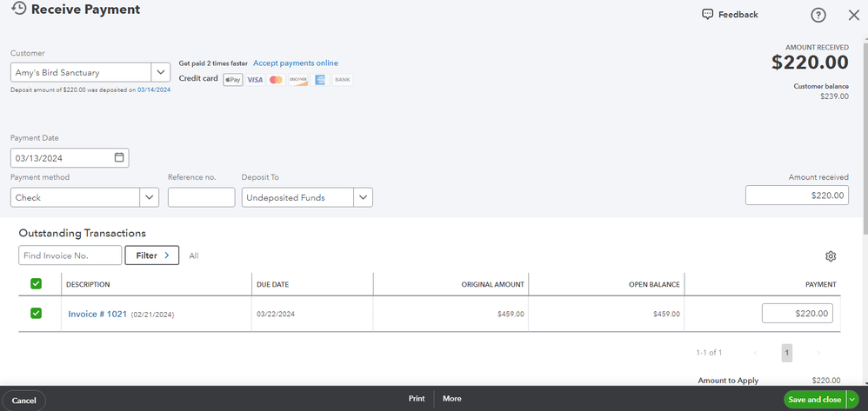This screenshot has height=411, width=868.
Task: Open recent transactions history icon
Action: pyautogui.click(x=18, y=9)
